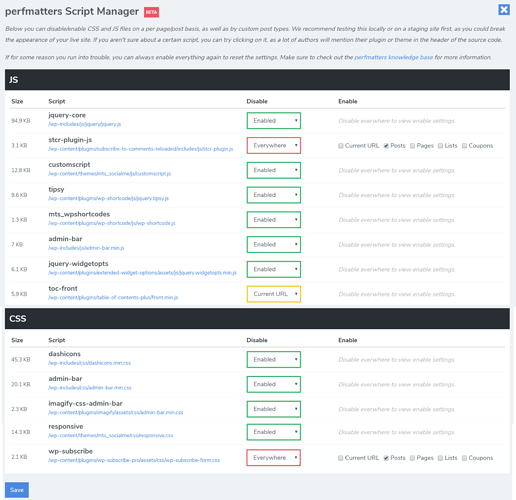Check Lists checkbox for wp-subscribe

pos(440,458)
